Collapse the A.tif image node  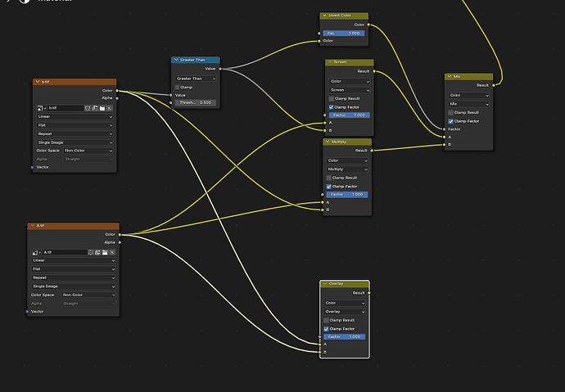[x=33, y=226]
